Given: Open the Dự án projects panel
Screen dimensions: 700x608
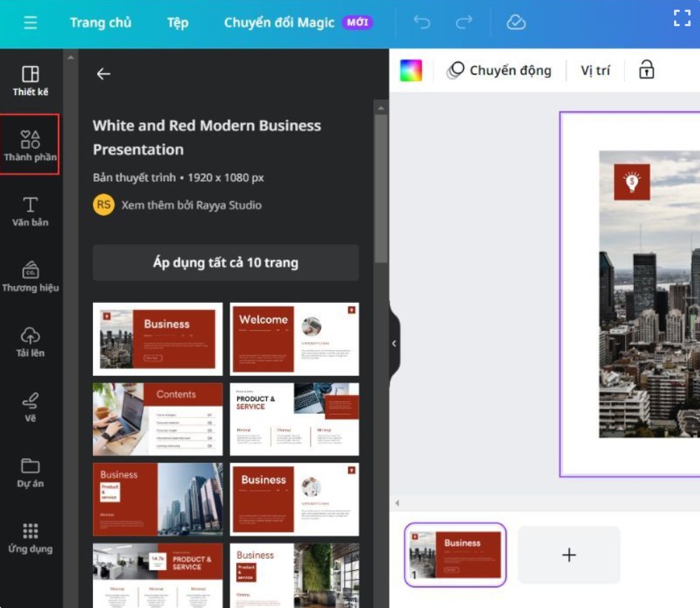Looking at the screenshot, I should click(30, 472).
